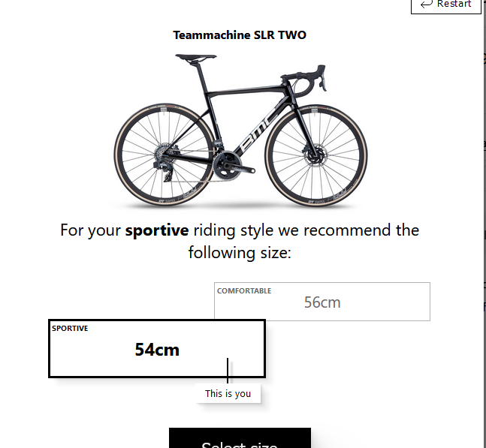486x448 pixels.
Task: Choose the Sportive 54cm size option
Action: 157,349
